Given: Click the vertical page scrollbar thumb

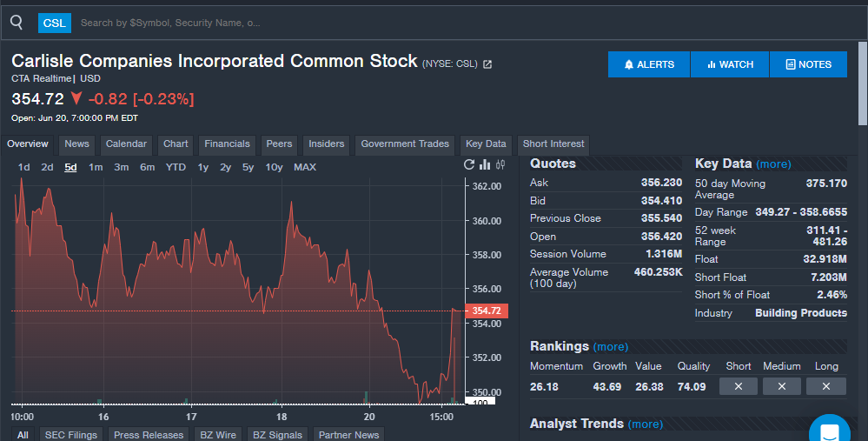Looking at the screenshot, I should [863, 84].
